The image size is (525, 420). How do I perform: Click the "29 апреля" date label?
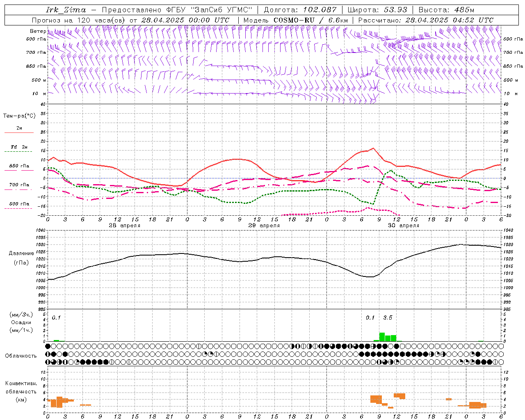(264, 226)
